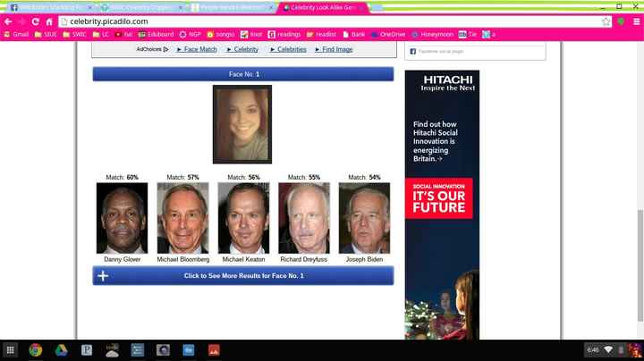Click the Richard Dreyfuss name label

(304, 259)
